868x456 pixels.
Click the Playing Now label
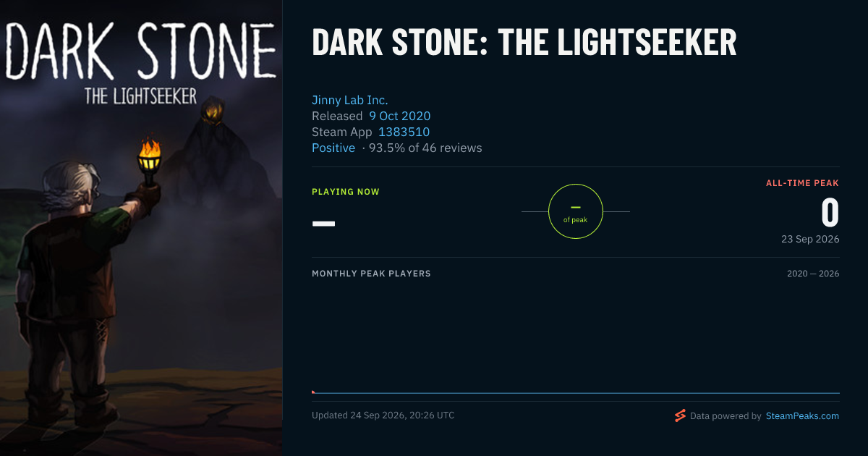pos(346,192)
